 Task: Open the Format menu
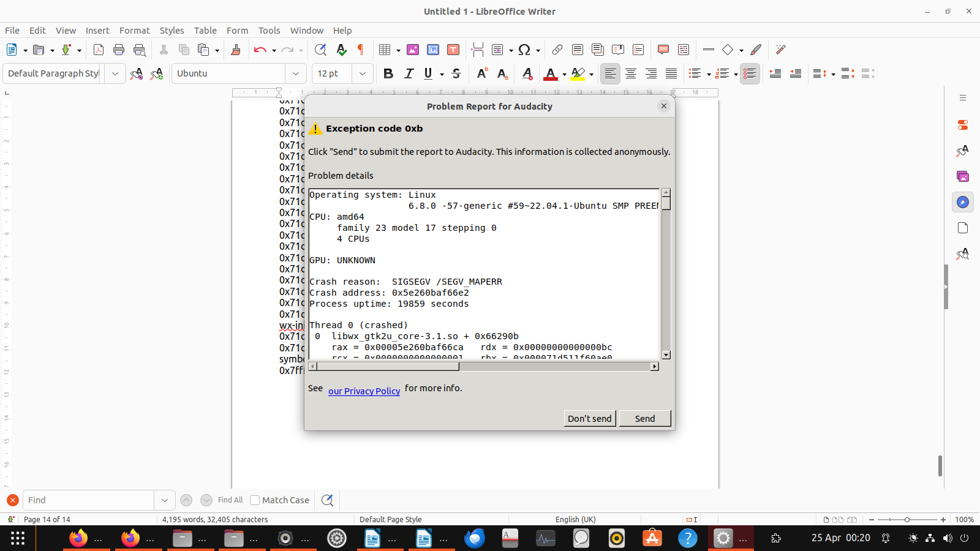[134, 31]
